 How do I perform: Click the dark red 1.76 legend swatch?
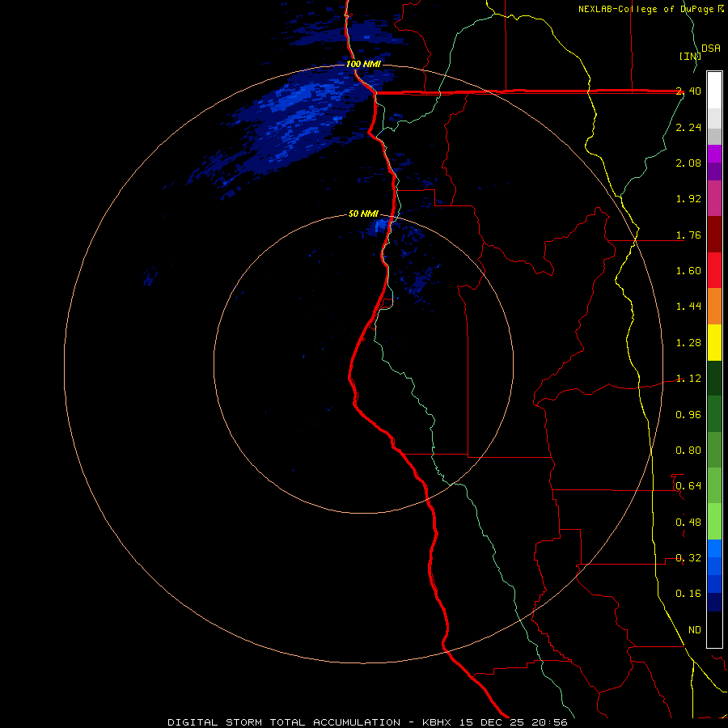pos(714,235)
